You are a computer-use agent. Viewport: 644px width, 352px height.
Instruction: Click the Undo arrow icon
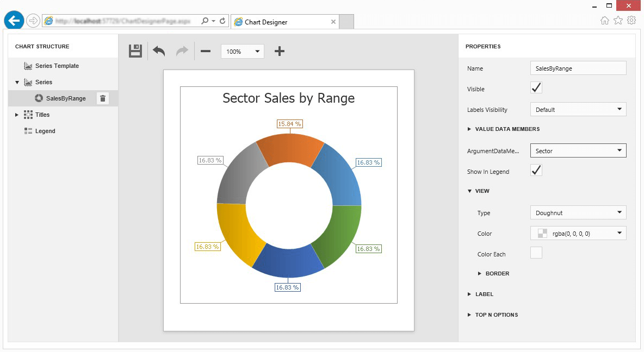pos(159,51)
